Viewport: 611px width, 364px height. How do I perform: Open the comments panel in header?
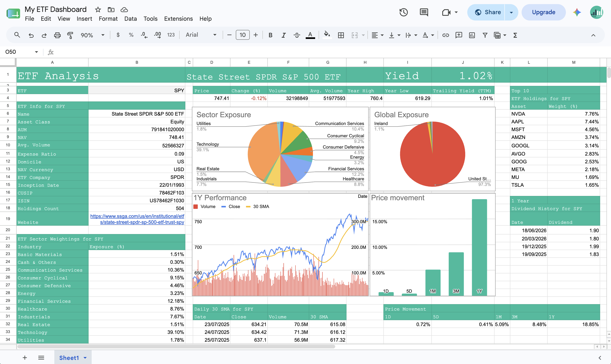tap(424, 12)
